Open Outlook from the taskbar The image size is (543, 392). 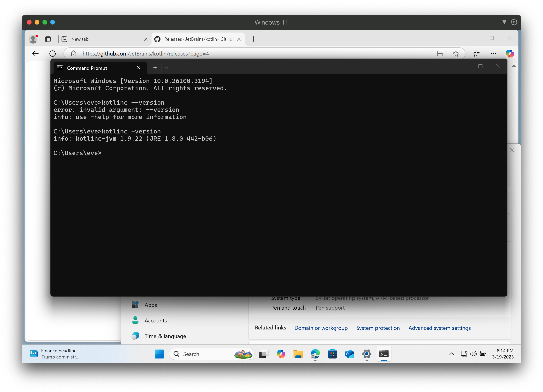tap(349, 354)
